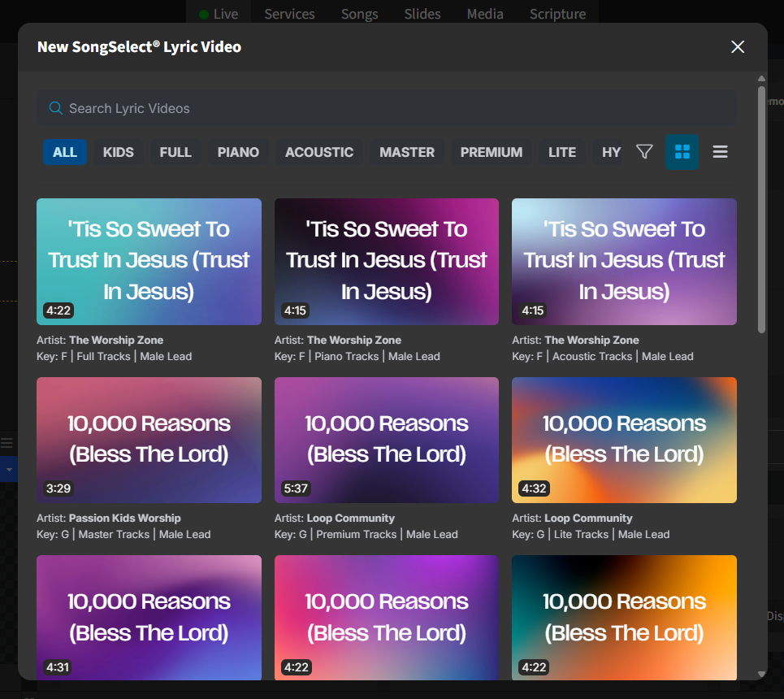Click the dropdown arrow behind dialog's left edge
The height and width of the screenshot is (699, 784).
(x=9, y=469)
